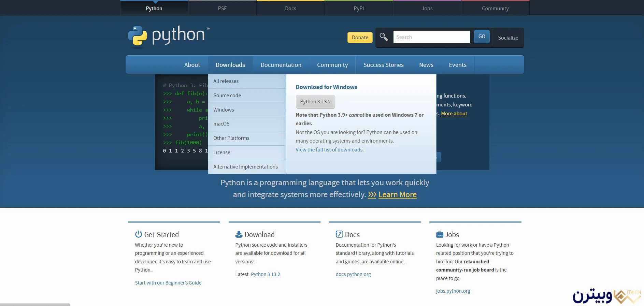
Task: Click the fib(1000) code line
Action: pyautogui.click(x=182, y=143)
